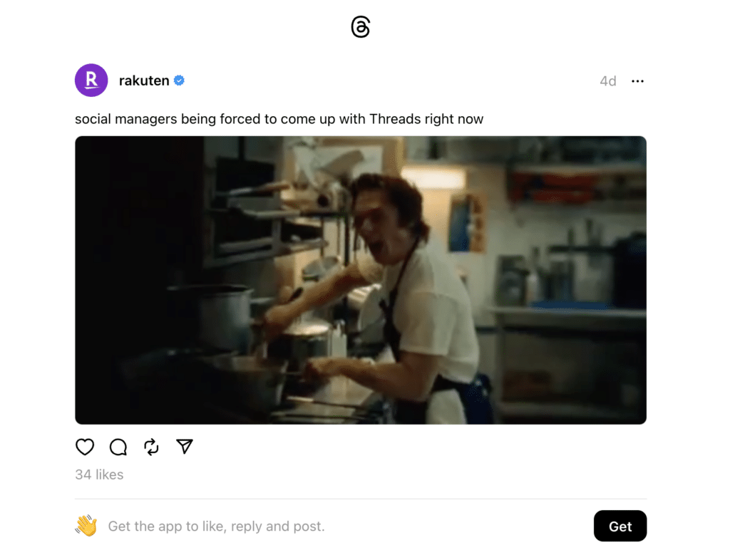
Task: Click the blue verified badge beside rakuten
Action: tap(179, 81)
